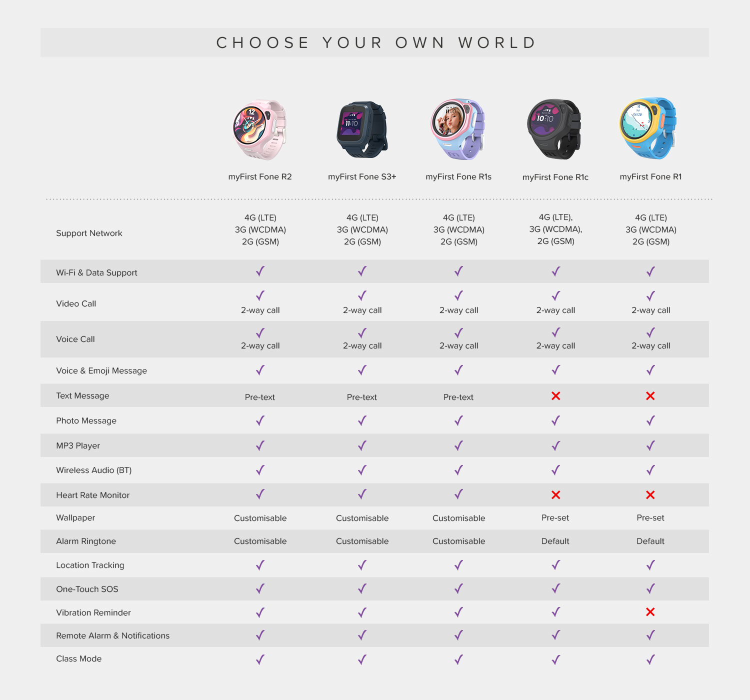Viewport: 750px width, 700px height.
Task: Click the R2 Wi-Fi & Data Support checkmark
Action: (x=260, y=271)
